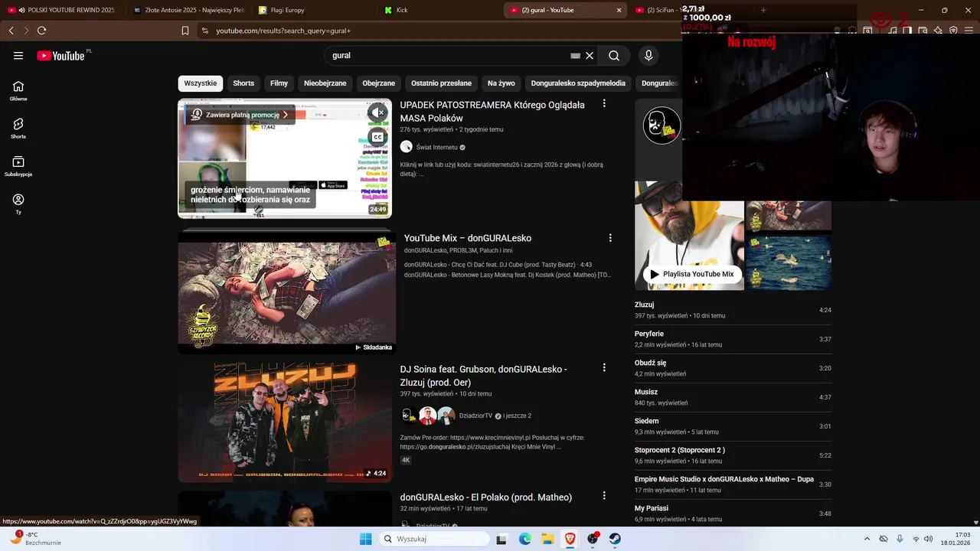Viewport: 980px width, 551px height.
Task: Switch to the Kick browser tab
Action: coord(439,10)
